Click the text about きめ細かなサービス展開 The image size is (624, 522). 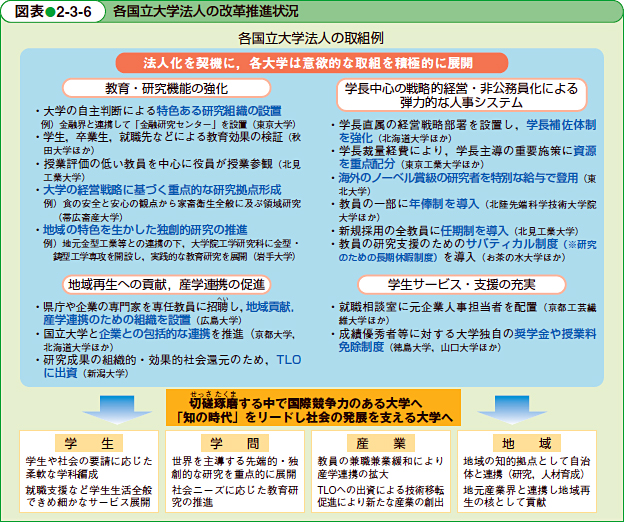pyautogui.click(x=89, y=496)
